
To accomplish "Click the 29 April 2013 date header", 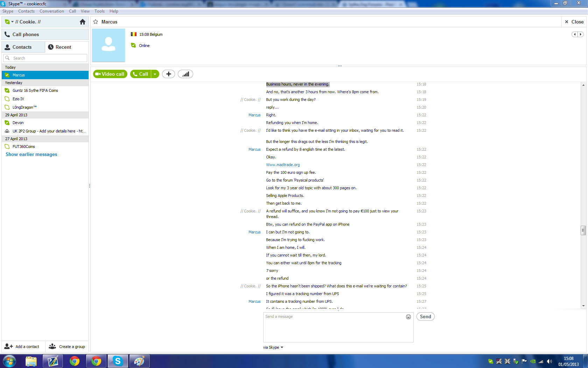I will click(45, 115).
